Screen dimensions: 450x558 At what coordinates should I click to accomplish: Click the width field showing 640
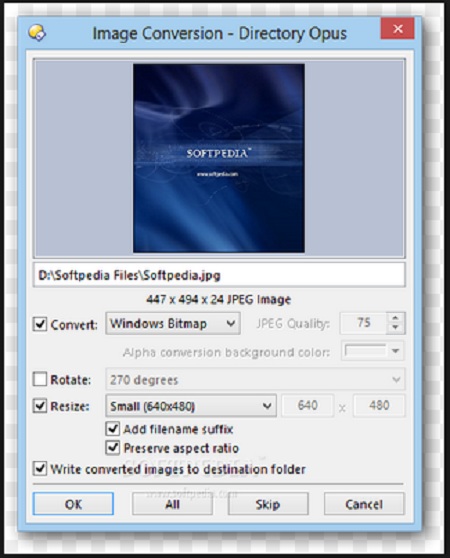pos(308,405)
